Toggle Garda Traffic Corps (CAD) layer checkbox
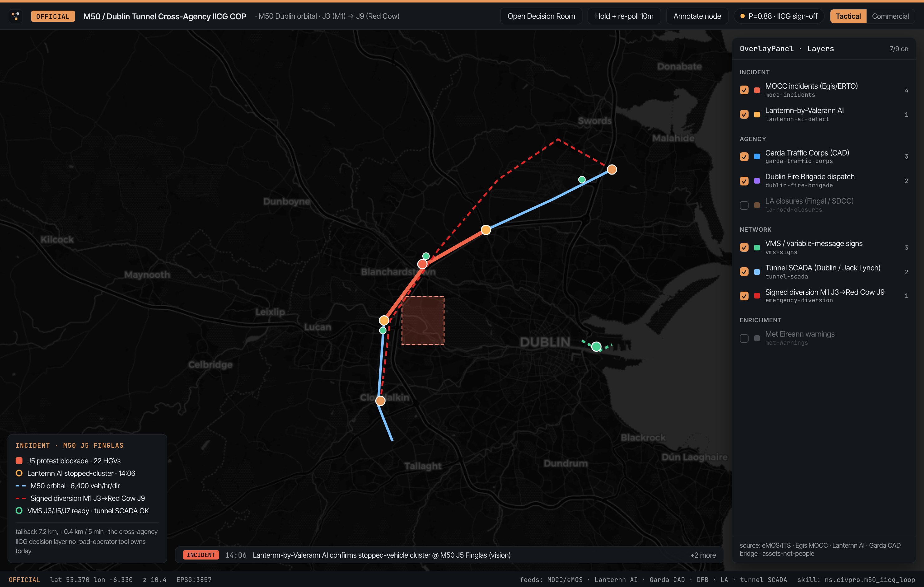Viewport: 924px width, 587px height. tap(744, 157)
